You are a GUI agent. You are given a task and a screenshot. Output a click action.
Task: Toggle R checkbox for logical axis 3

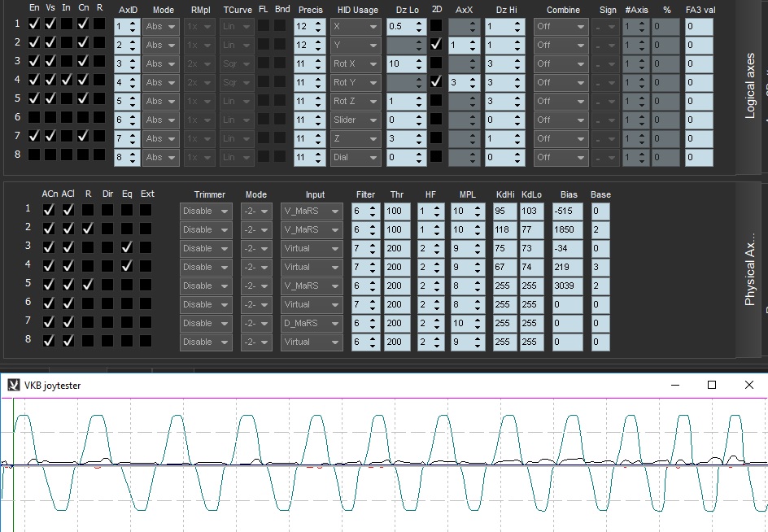tap(99, 61)
